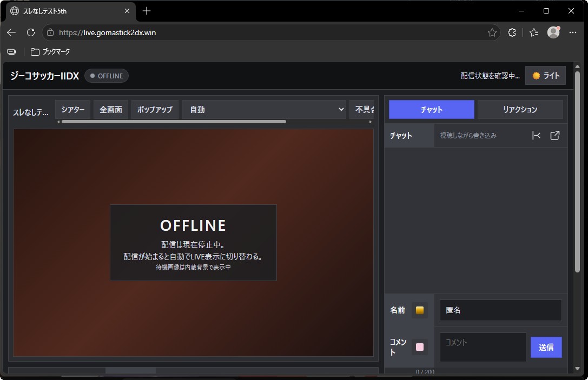Open a new browser tab
The height and width of the screenshot is (380, 588).
(x=147, y=11)
